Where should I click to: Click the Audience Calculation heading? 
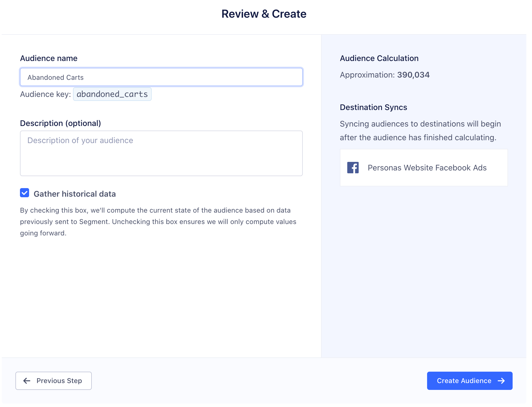click(379, 58)
